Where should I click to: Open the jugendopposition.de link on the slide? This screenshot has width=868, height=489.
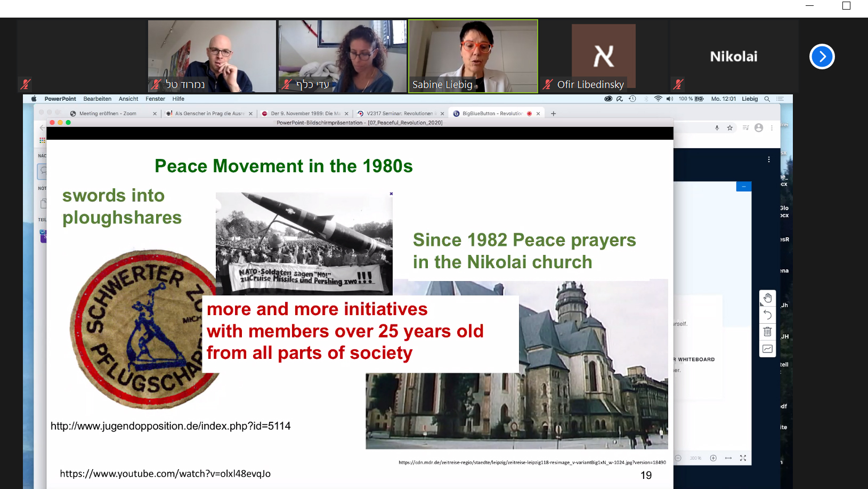coord(171,426)
